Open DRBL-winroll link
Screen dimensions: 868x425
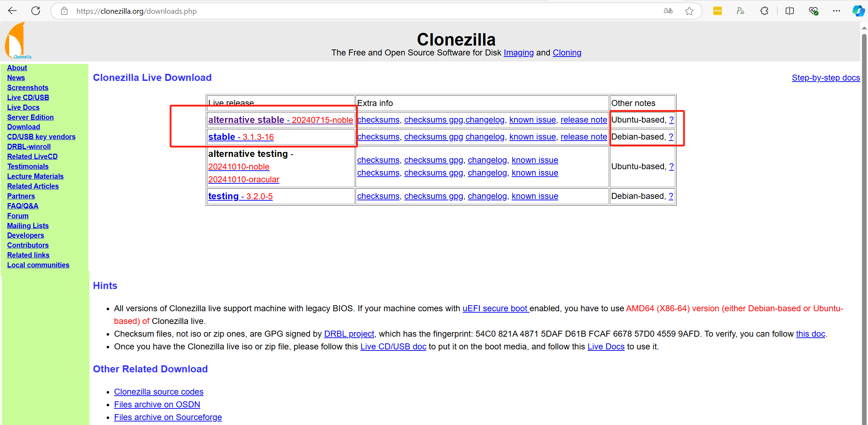coord(29,147)
